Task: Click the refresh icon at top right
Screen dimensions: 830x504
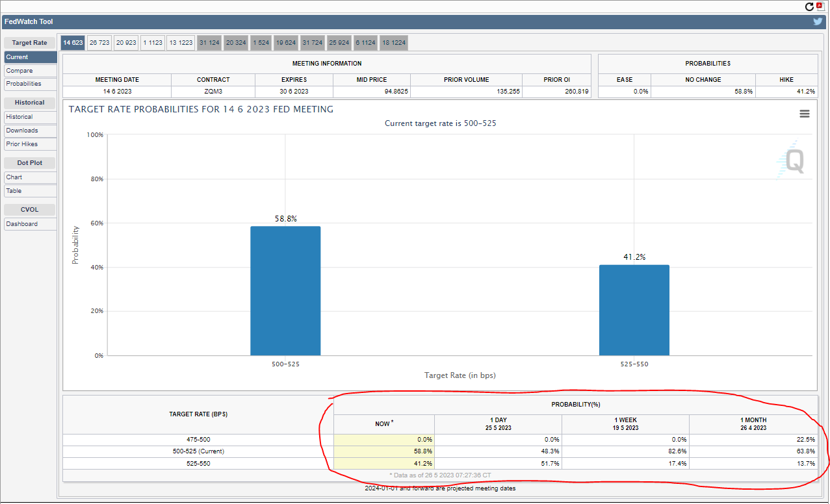Action: click(x=809, y=6)
